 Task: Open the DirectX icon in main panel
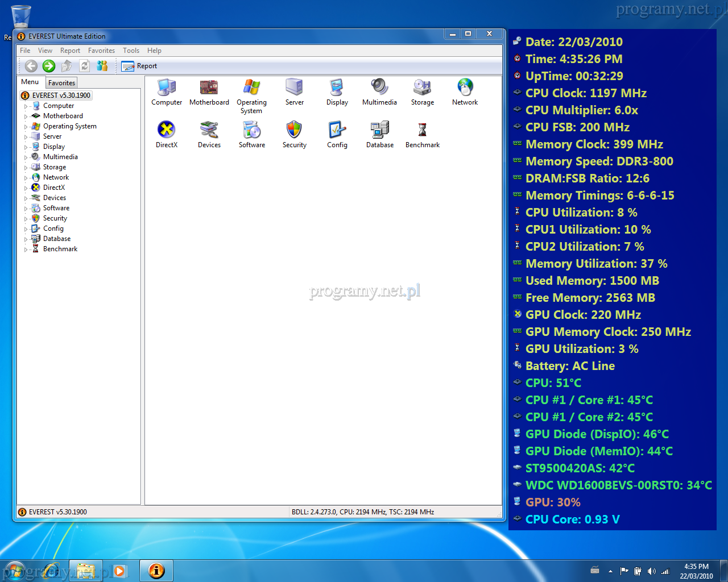click(x=166, y=130)
